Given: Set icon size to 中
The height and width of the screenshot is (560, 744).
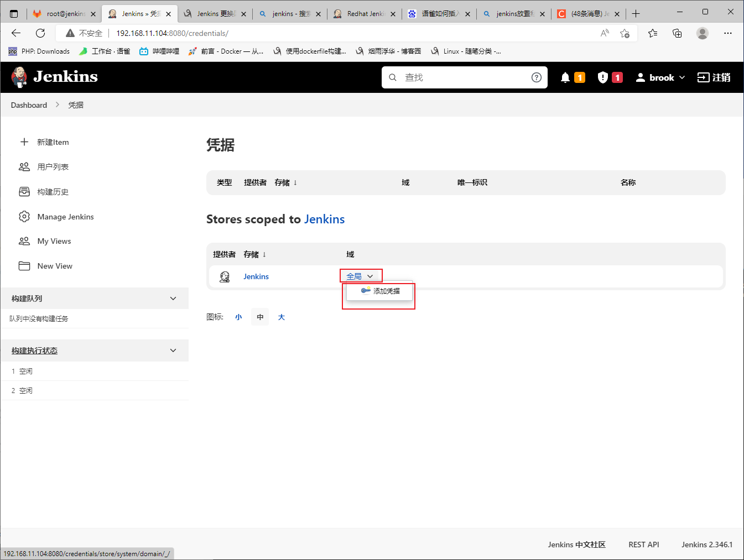Looking at the screenshot, I should click(x=260, y=317).
